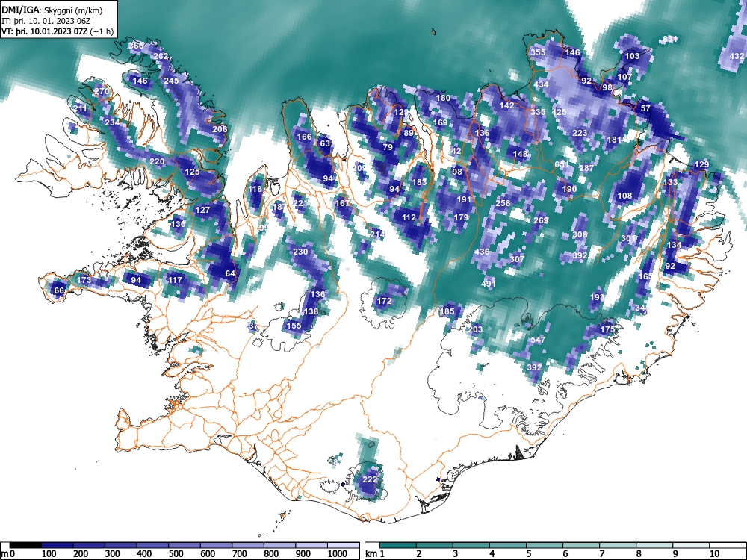Click the visibility value '118'
Image resolution: width=747 pixels, height=560 pixels.
[255, 189]
